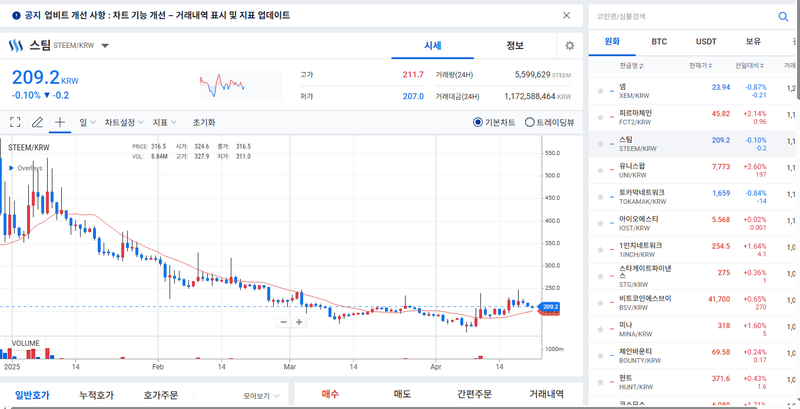Click the mini price sparkline thumbnail

240,85
